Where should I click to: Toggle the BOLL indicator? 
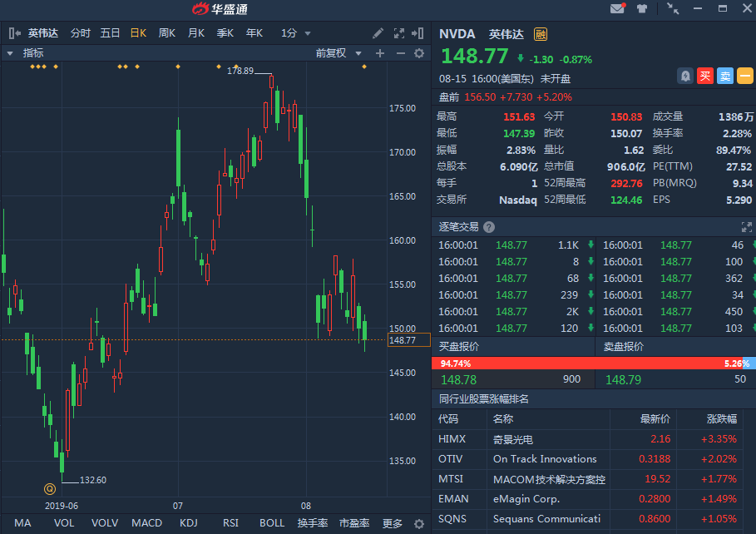pyautogui.click(x=272, y=523)
